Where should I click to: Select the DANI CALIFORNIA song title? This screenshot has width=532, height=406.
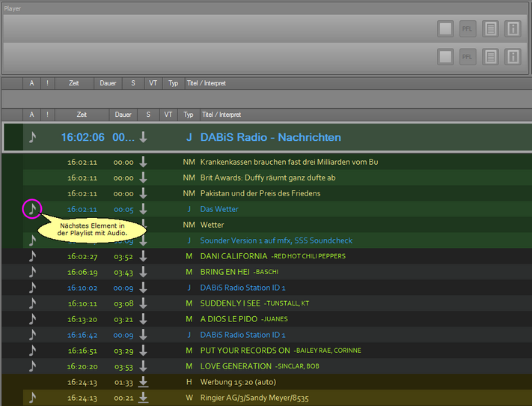pos(233,256)
